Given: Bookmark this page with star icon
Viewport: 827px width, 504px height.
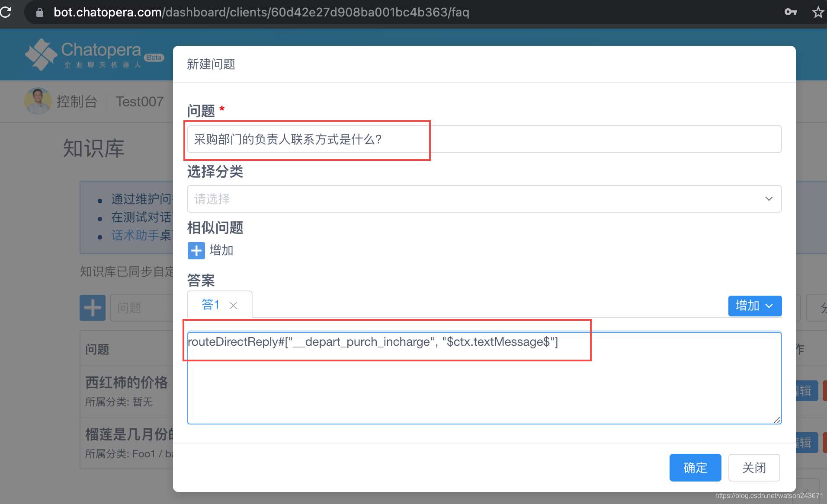Looking at the screenshot, I should click(818, 12).
